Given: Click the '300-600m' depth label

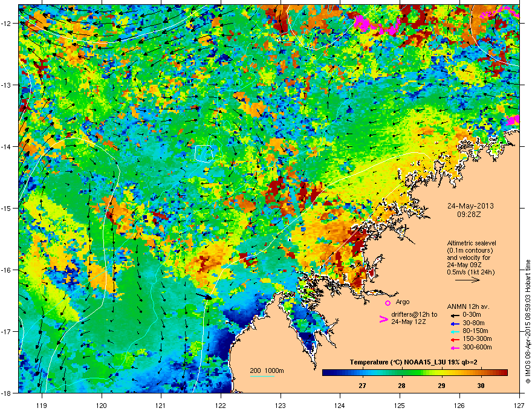Looking at the screenshot, I should (x=477, y=347).
